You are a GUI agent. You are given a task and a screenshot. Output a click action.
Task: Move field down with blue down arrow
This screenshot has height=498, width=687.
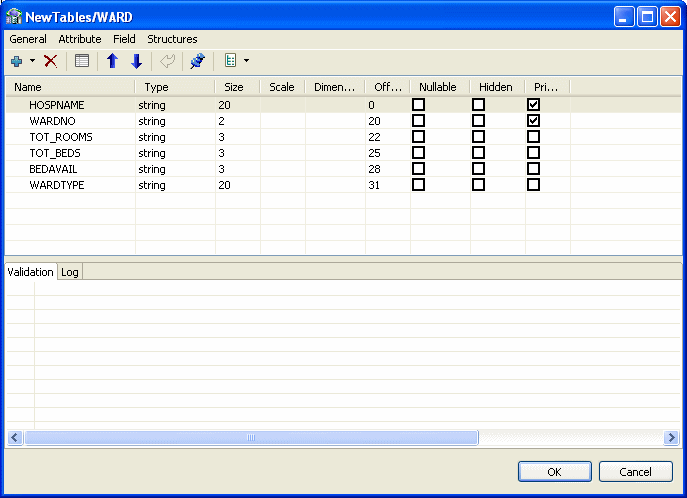137,61
